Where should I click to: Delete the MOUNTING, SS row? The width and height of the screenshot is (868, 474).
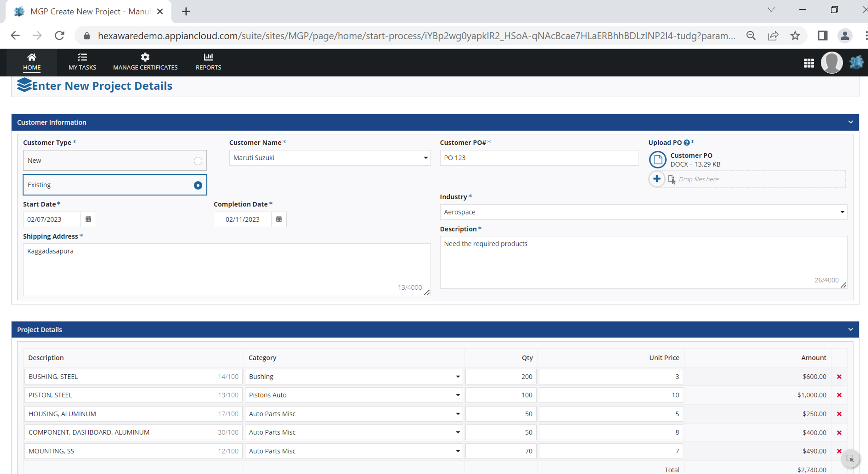(x=839, y=451)
